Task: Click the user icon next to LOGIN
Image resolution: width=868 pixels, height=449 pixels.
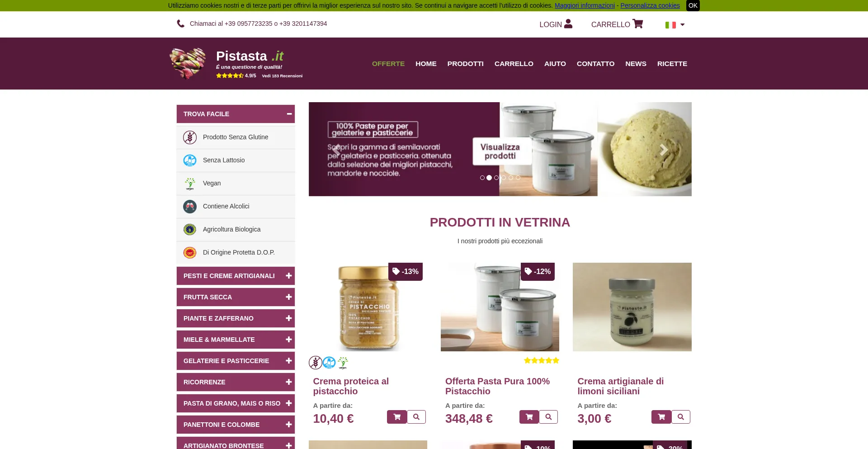Action: (x=568, y=24)
